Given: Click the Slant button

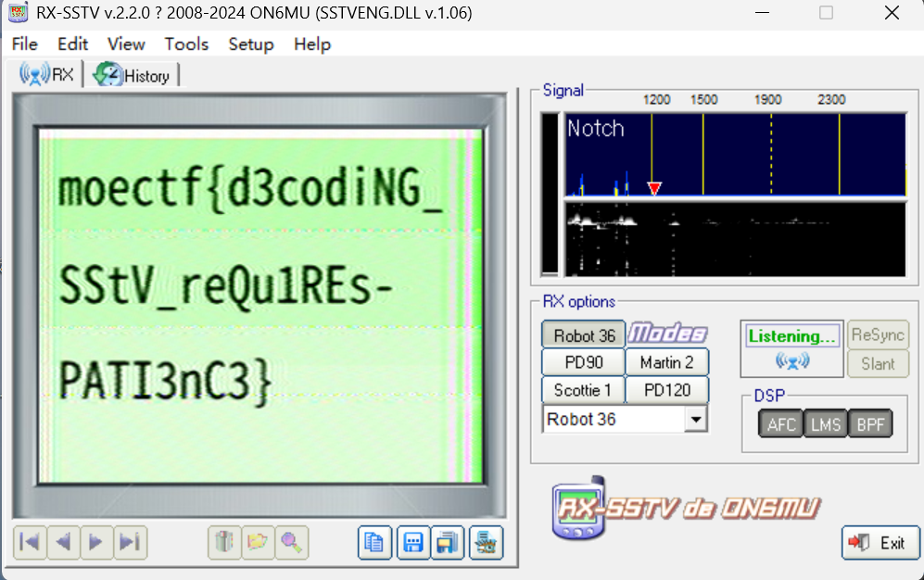Looking at the screenshot, I should pos(878,364).
